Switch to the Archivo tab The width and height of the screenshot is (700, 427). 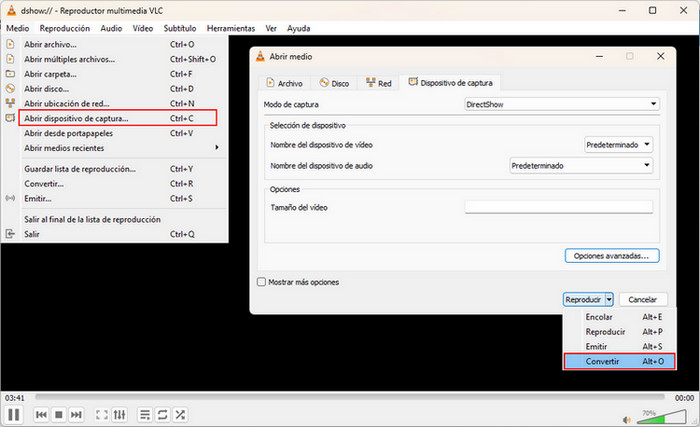tap(285, 83)
